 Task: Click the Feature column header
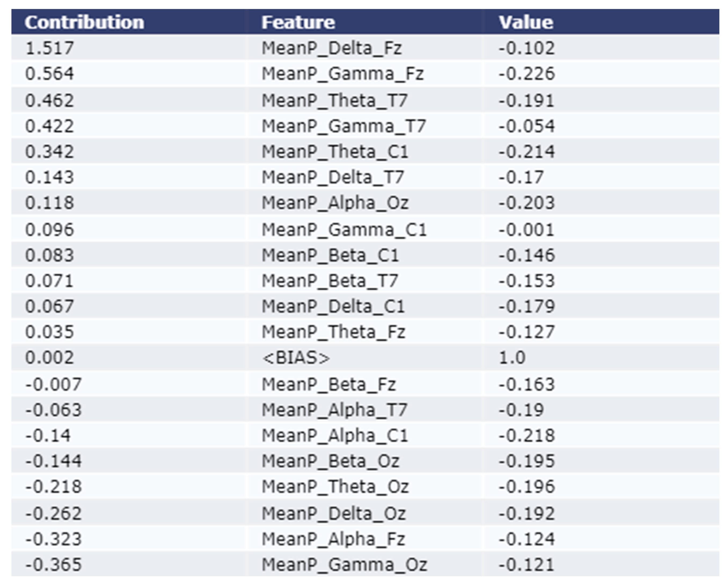pyautogui.click(x=298, y=22)
